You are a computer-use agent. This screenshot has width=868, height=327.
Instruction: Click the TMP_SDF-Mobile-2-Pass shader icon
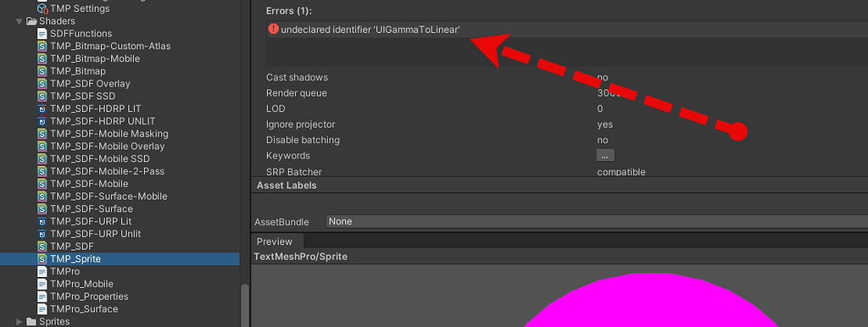pyautogui.click(x=42, y=171)
